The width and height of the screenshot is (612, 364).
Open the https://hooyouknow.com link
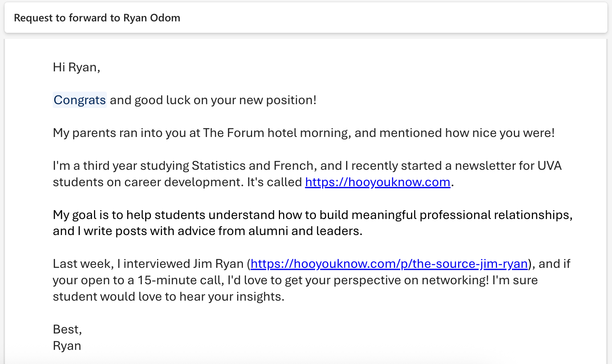point(377,182)
